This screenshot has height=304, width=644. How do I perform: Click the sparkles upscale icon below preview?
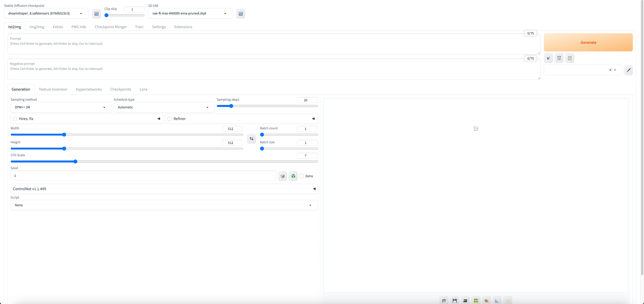(x=507, y=301)
